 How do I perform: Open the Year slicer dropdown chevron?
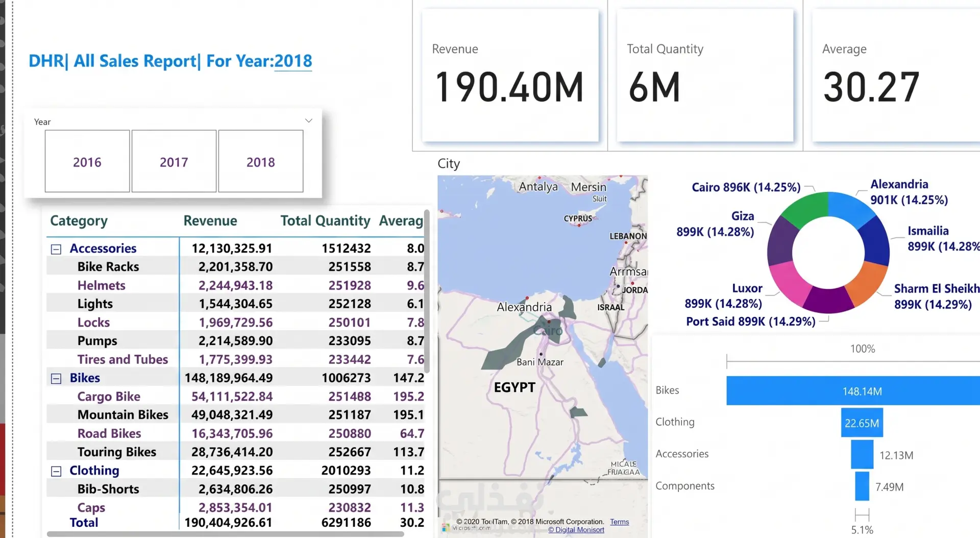tap(308, 121)
